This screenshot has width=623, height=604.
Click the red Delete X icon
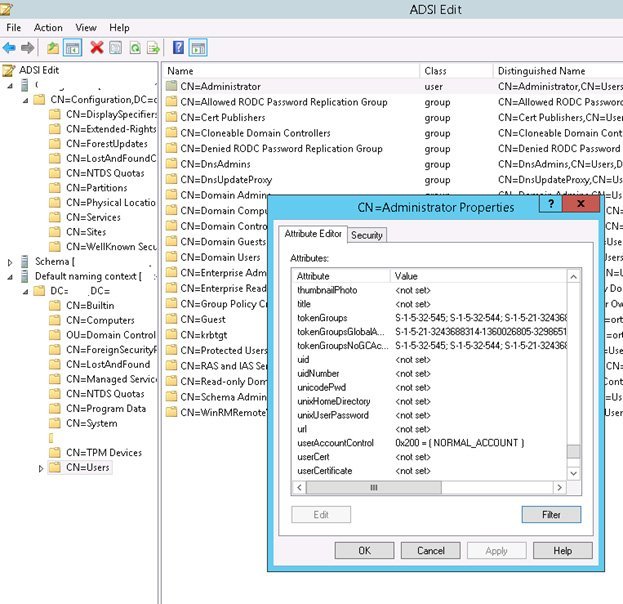coord(97,48)
